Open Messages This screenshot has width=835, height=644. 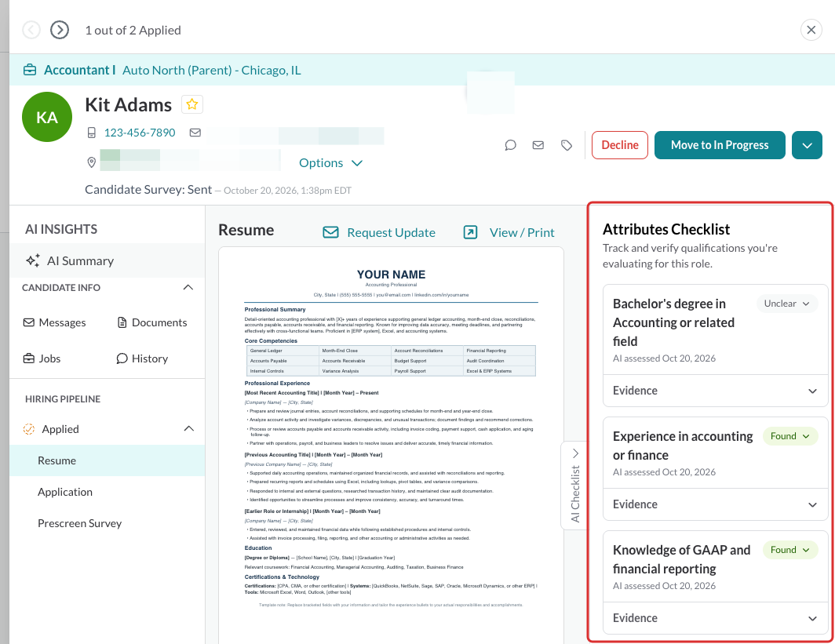pyautogui.click(x=54, y=322)
